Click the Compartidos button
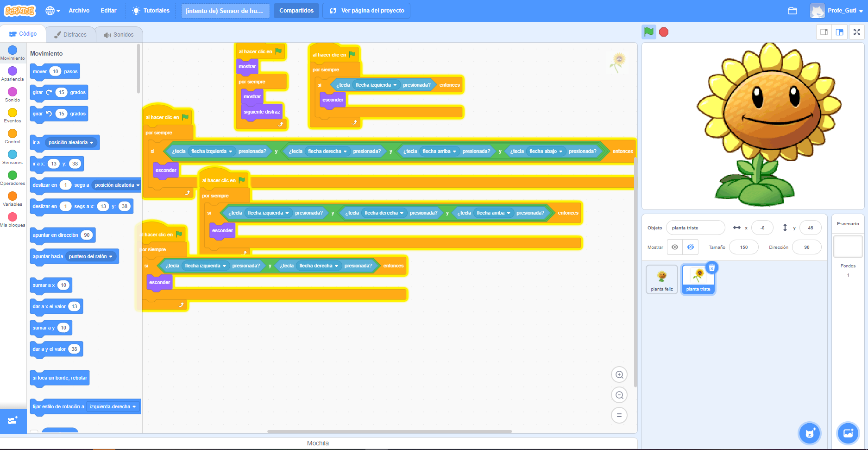868x450 pixels. pyautogui.click(x=296, y=11)
